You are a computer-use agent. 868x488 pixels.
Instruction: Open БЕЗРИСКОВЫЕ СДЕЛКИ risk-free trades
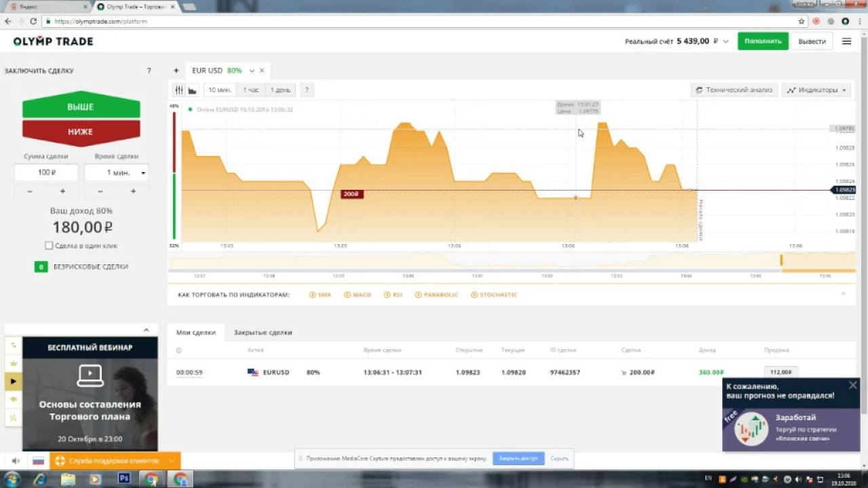(x=81, y=266)
